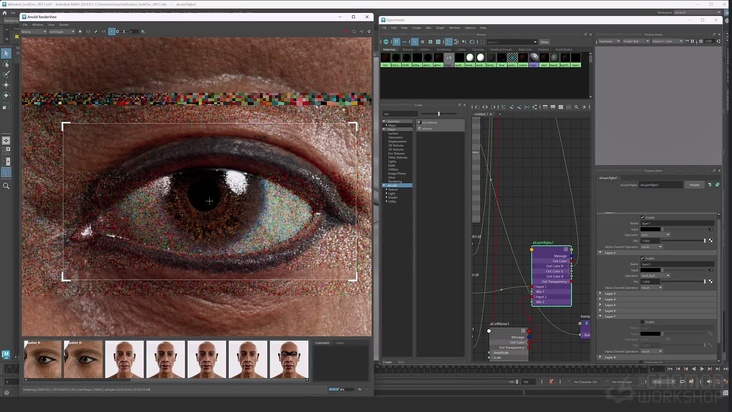Viewport: 732px width, 412px height.
Task: Click the Create panel icon size slider
Action: [439, 113]
